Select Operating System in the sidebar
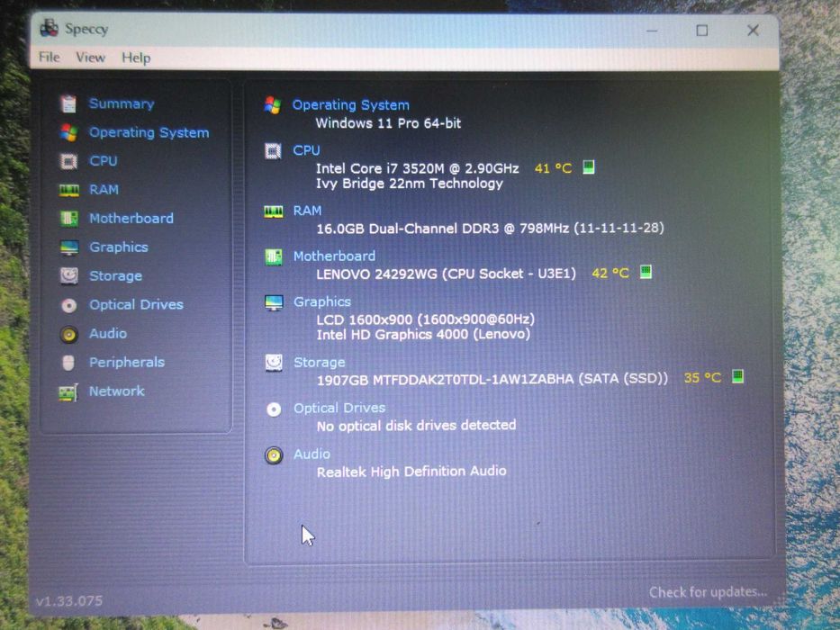The width and height of the screenshot is (840, 630). pos(149,132)
